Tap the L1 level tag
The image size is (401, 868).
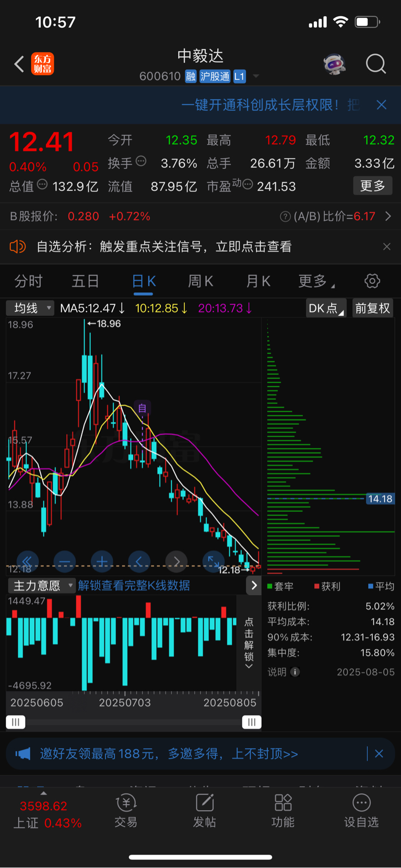tap(239, 77)
